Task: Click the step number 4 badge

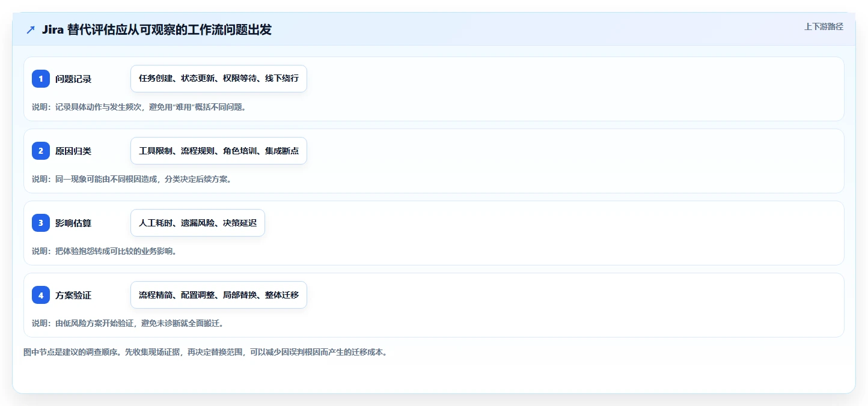Action: click(x=41, y=295)
